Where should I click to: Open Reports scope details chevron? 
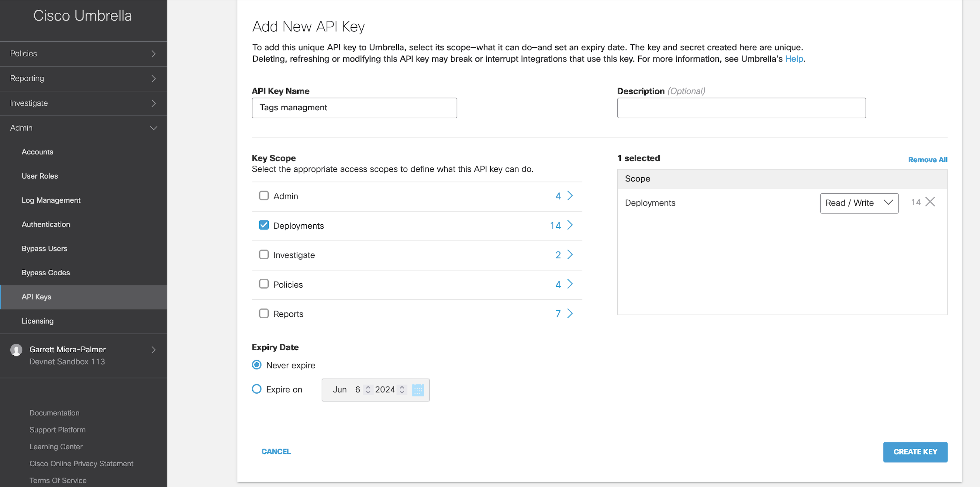click(x=570, y=313)
